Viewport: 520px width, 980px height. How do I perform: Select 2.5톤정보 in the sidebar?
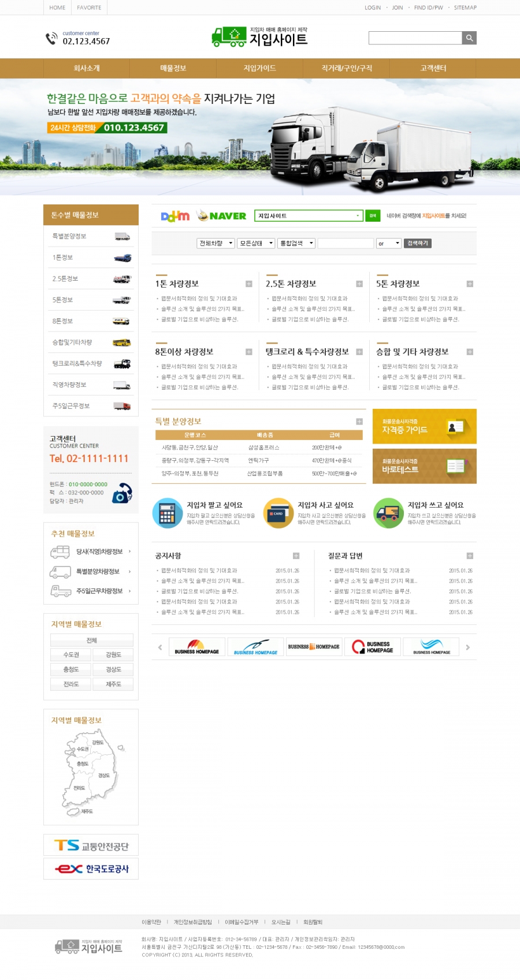click(91, 279)
